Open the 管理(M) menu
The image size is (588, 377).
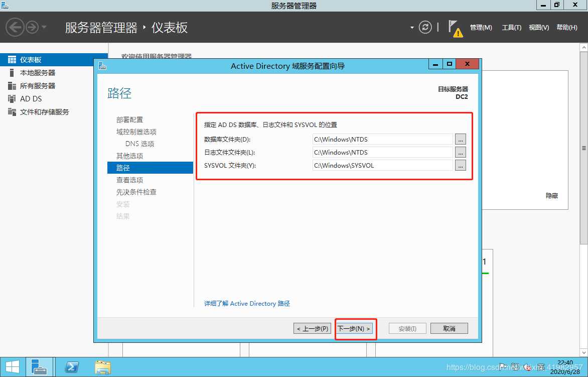[481, 28]
